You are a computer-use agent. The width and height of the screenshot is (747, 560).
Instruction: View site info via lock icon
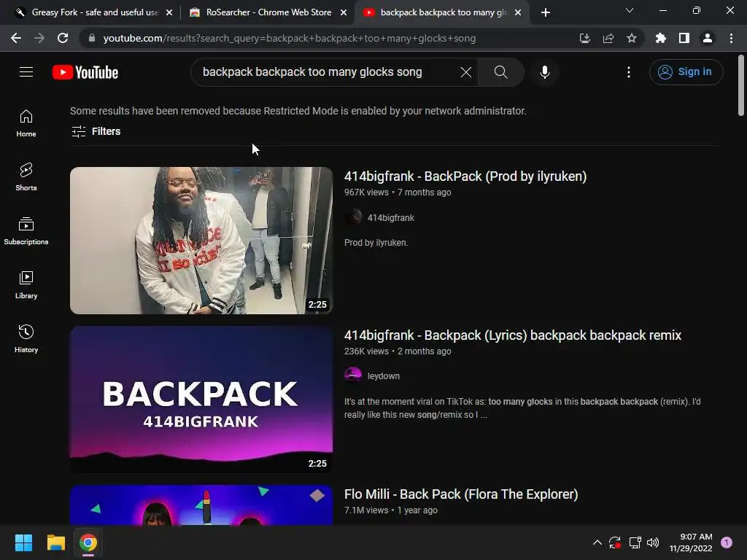92,38
